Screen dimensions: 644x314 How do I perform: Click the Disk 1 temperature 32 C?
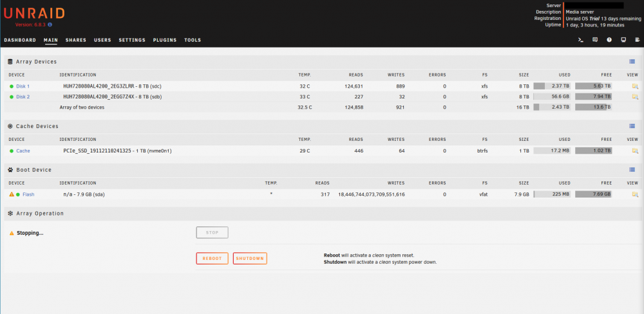point(305,87)
